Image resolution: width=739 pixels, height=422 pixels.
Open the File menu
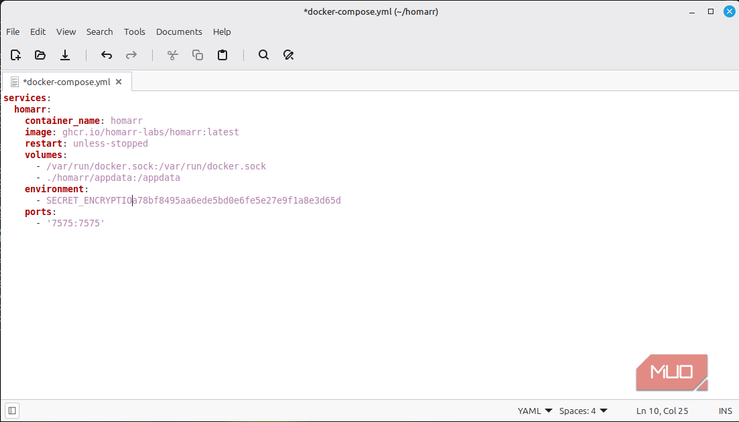point(13,32)
